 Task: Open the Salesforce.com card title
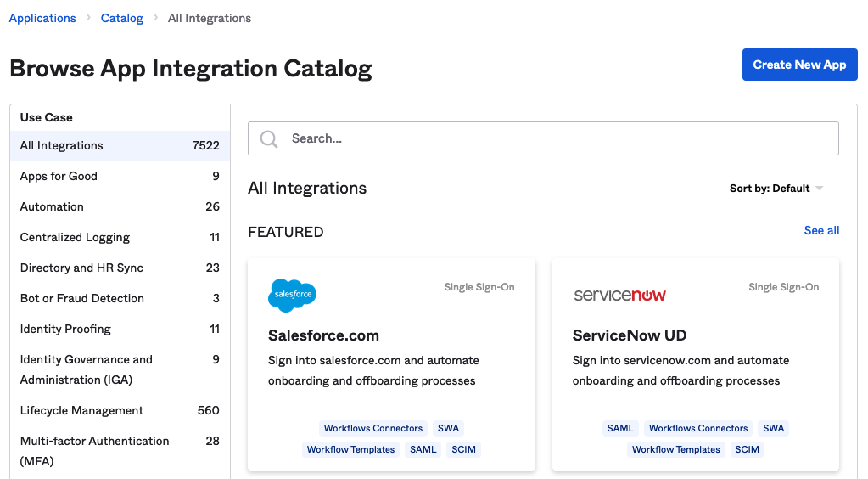pos(323,335)
